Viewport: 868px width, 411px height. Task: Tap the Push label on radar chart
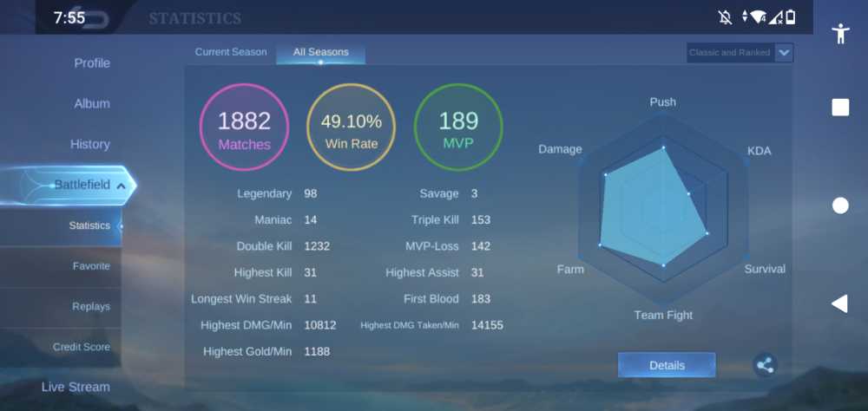click(x=662, y=102)
